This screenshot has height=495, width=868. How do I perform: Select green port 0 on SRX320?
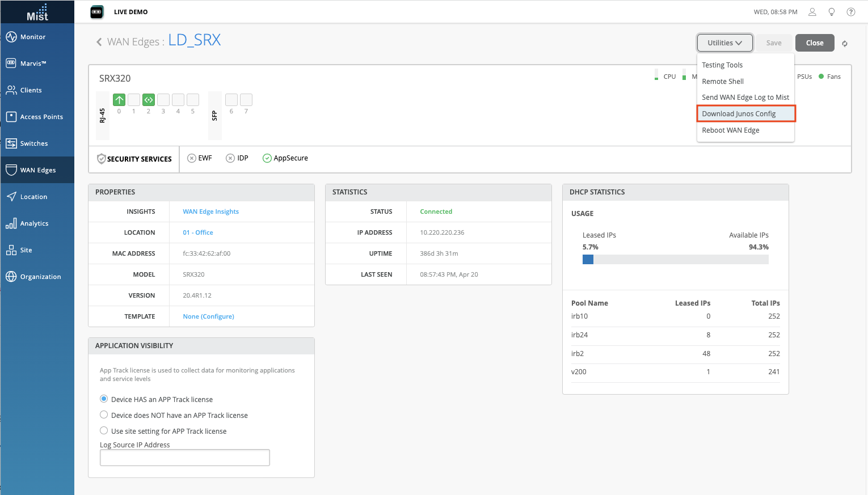coord(119,100)
